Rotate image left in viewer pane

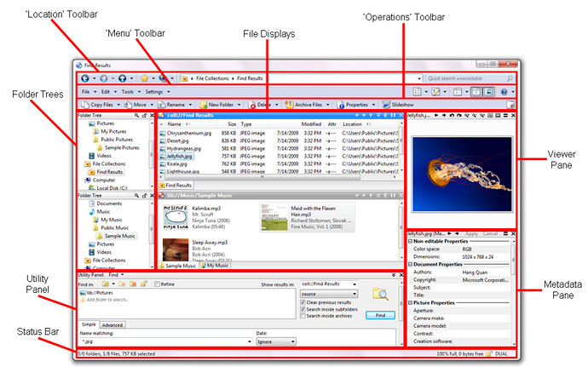(452, 116)
